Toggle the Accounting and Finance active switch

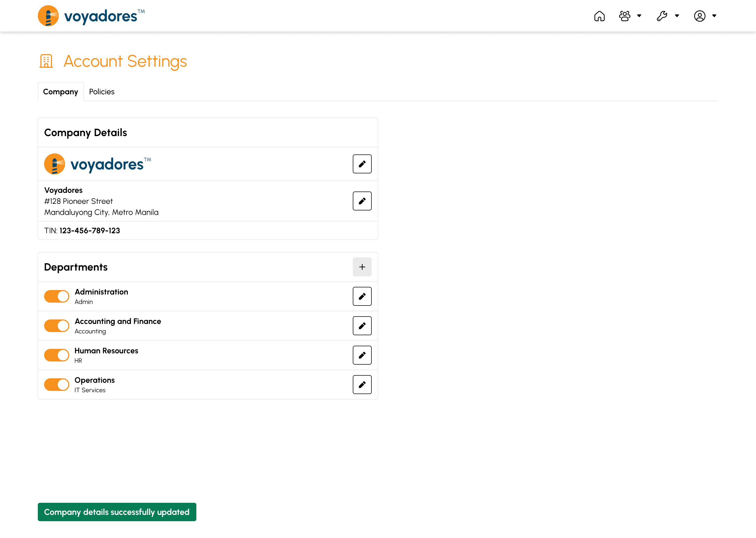(56, 325)
